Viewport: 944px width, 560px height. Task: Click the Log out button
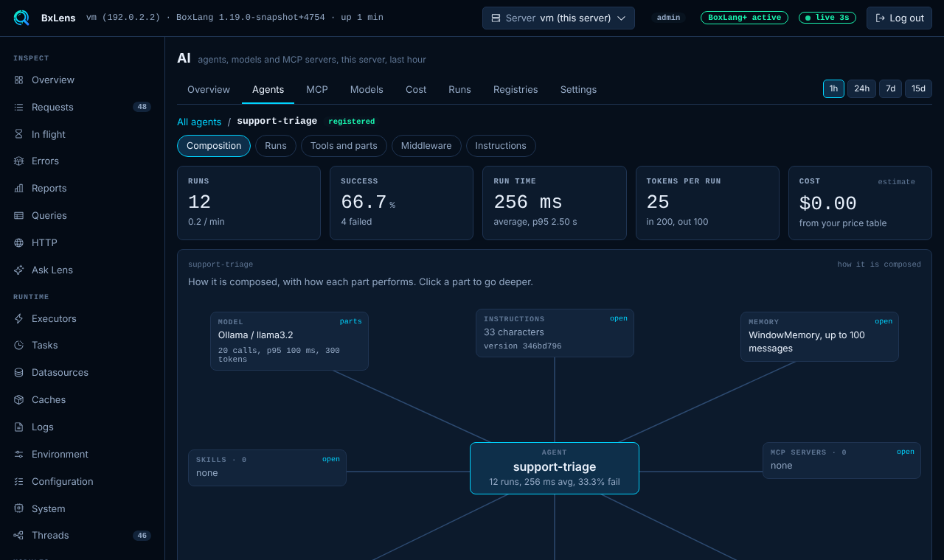click(899, 18)
